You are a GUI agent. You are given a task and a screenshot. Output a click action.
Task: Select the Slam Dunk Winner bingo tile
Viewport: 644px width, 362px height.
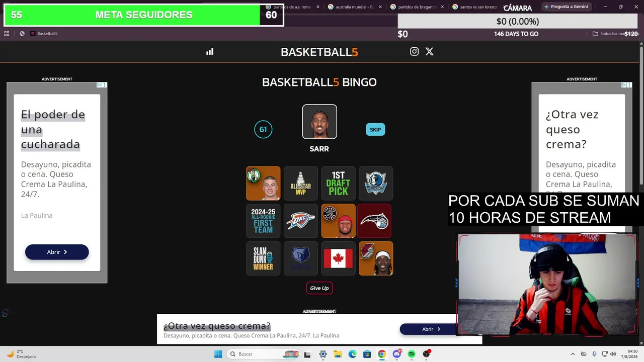point(263,258)
